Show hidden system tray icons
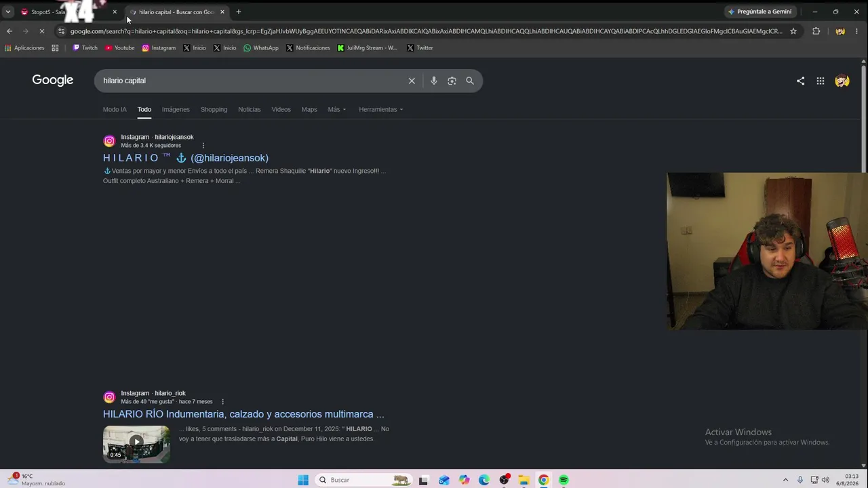The height and width of the screenshot is (488, 868). pyautogui.click(x=785, y=480)
